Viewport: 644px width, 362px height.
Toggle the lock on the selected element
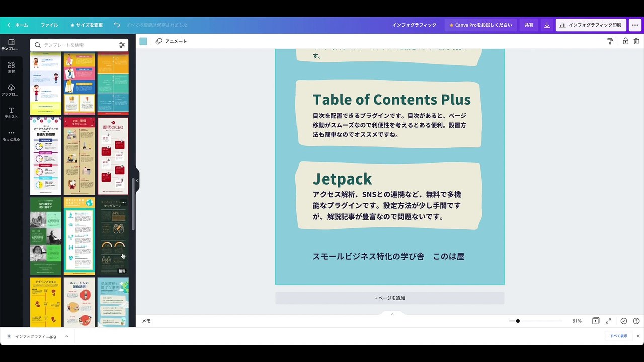tap(625, 41)
